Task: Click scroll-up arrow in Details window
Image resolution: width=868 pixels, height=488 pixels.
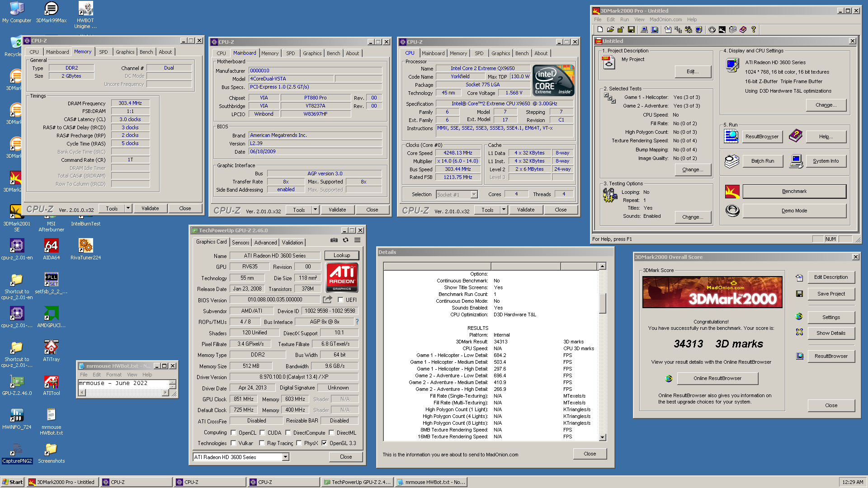Action: [x=602, y=267]
